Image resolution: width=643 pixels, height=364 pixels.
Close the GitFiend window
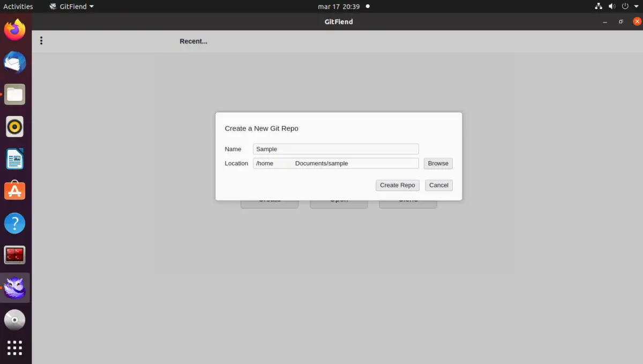point(637,21)
